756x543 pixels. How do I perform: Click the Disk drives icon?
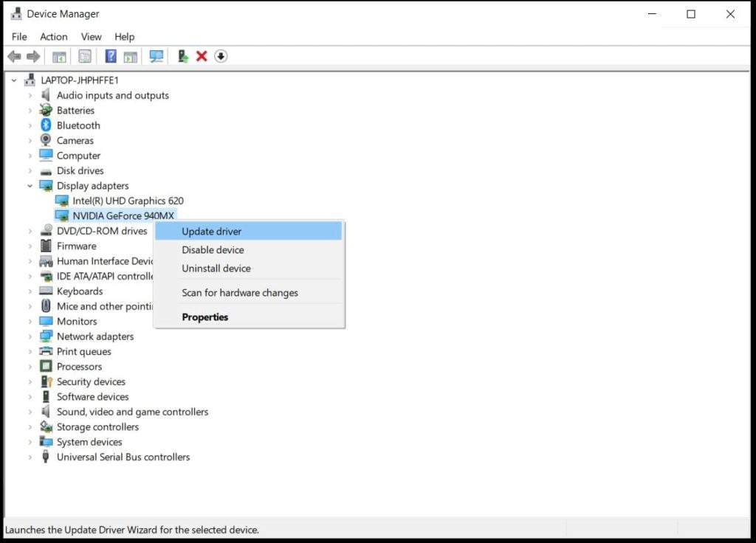tap(46, 171)
